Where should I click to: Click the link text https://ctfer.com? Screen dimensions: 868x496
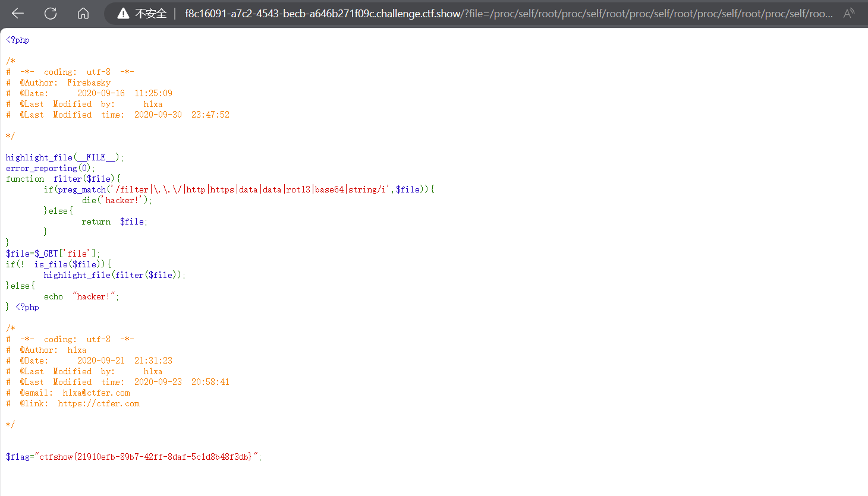point(99,403)
